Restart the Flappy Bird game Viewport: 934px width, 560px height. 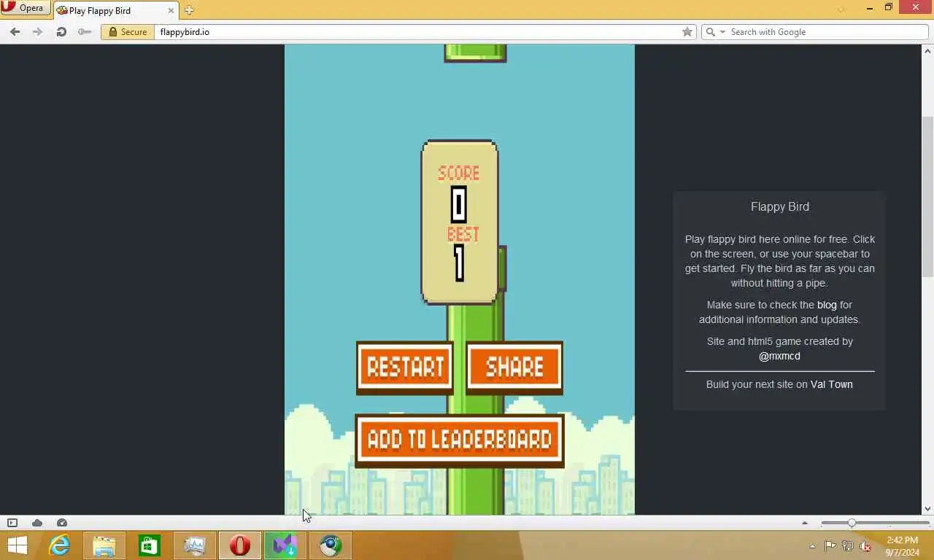(405, 367)
